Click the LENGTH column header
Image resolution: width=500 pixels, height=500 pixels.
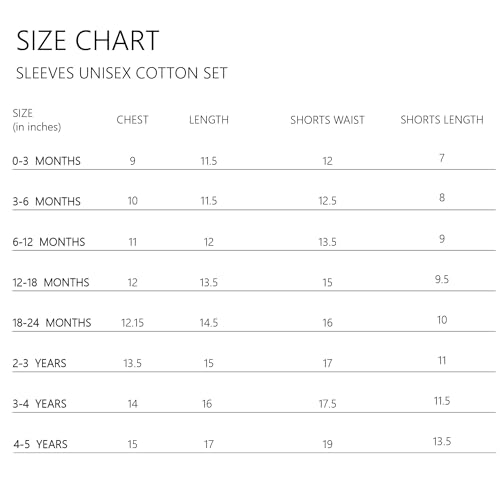point(209,120)
